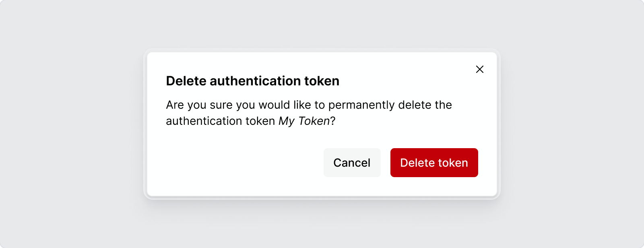644x248 pixels.
Task: Click the gray background outside the dialog
Action: [x=60, y=121]
